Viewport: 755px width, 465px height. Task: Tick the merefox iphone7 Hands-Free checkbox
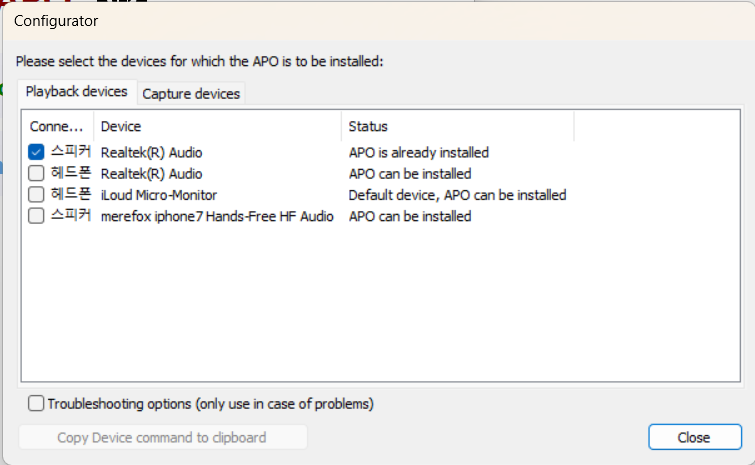coord(37,215)
